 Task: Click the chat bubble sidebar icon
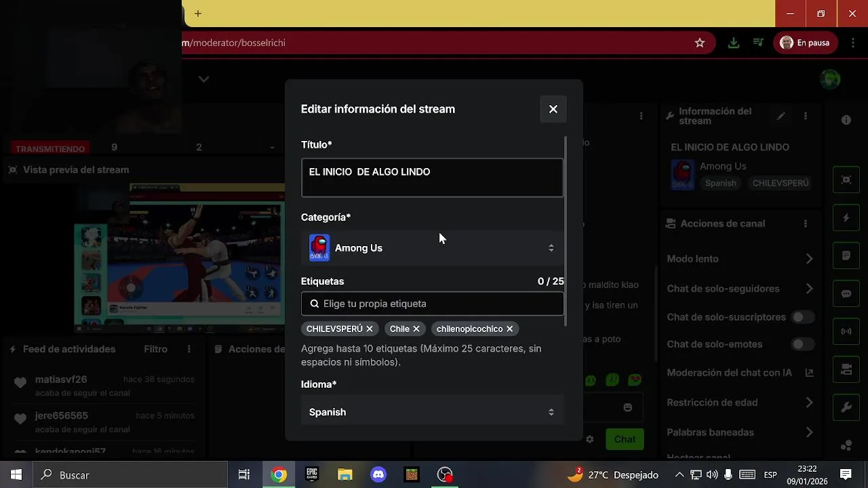(x=846, y=293)
